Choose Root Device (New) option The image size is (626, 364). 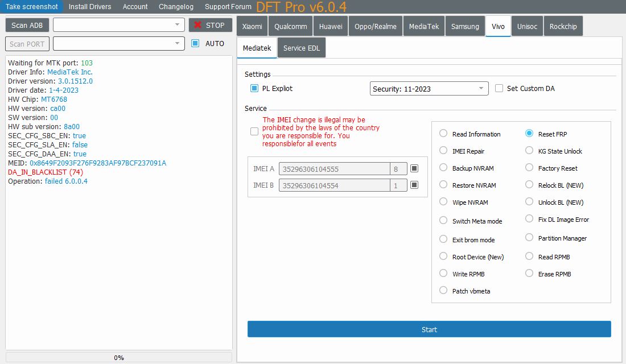tap(443, 257)
